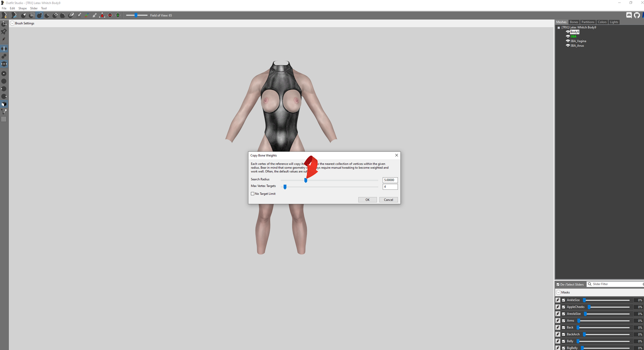Uncheck the AppleCheeks slider checkbox
The height and width of the screenshot is (350, 644).
[x=563, y=307]
